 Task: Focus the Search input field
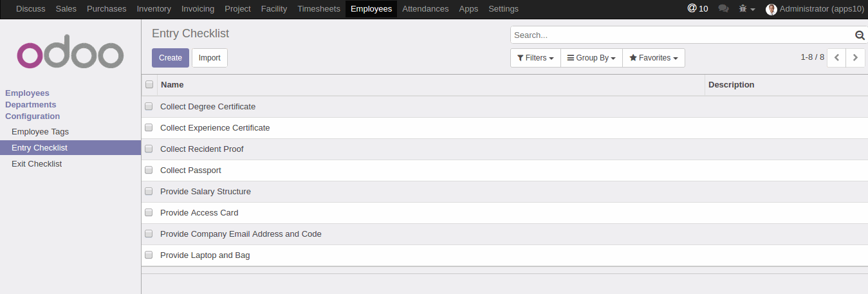click(682, 35)
